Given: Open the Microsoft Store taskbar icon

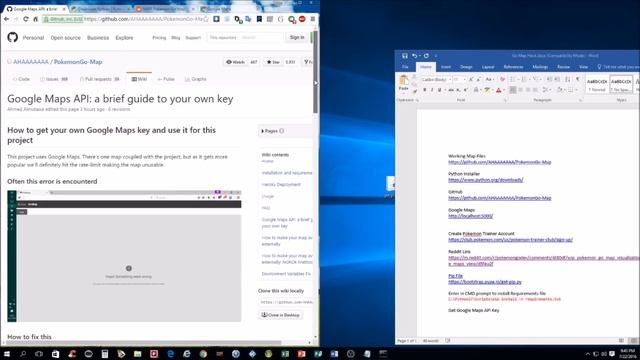Looking at the screenshot, I should click(x=56, y=354).
